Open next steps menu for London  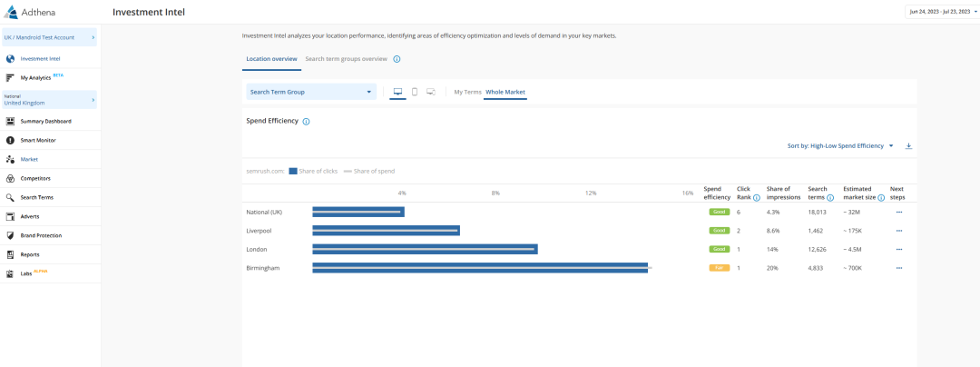click(898, 250)
